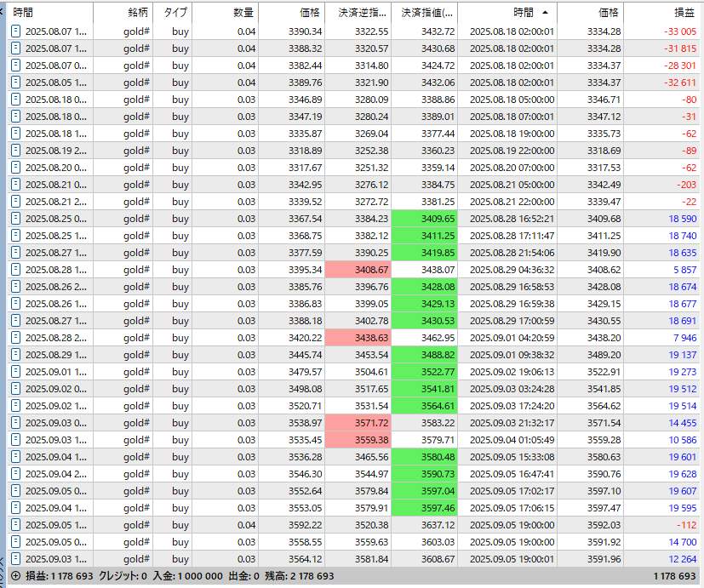Select the row icon for profit 5 857

[15, 270]
